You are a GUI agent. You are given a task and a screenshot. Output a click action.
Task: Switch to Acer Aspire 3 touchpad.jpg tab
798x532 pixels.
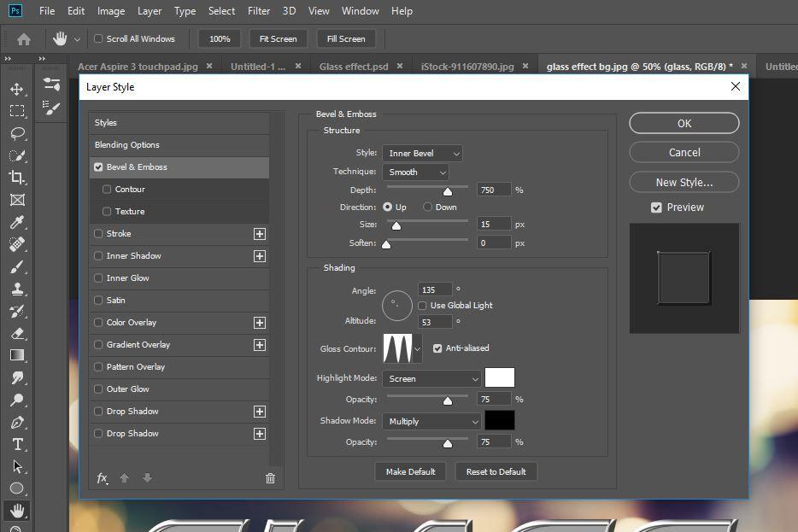[138, 67]
